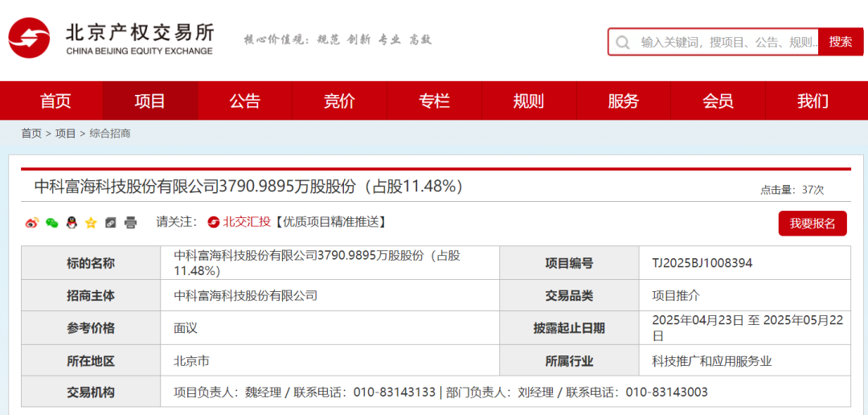Click the 标的名称 label cell
The image size is (868, 415).
[x=91, y=263]
